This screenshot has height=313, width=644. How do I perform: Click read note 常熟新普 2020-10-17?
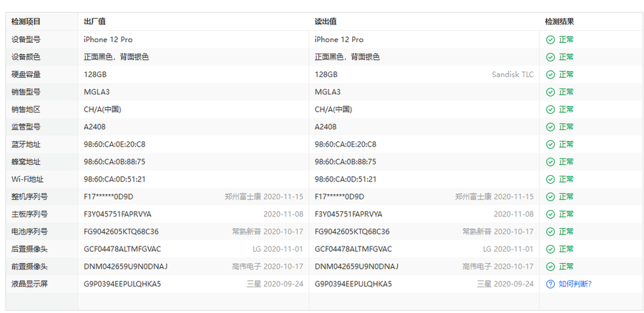pos(498,232)
